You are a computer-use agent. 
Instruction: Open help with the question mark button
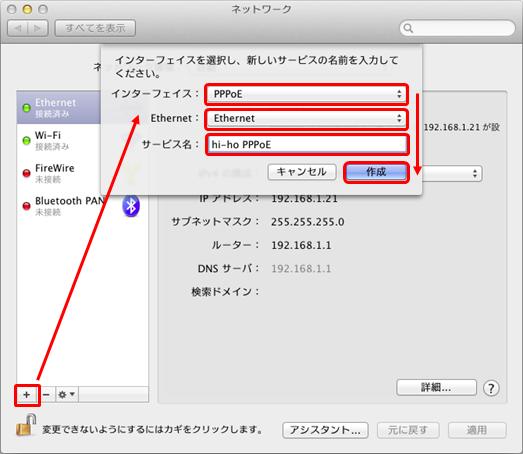tap(491, 388)
